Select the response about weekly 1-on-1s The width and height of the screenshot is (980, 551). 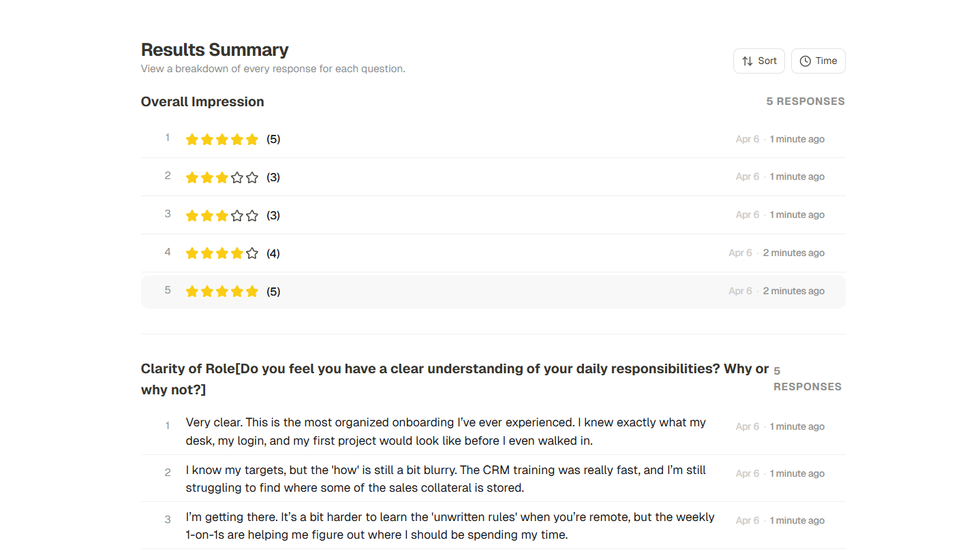click(450, 526)
